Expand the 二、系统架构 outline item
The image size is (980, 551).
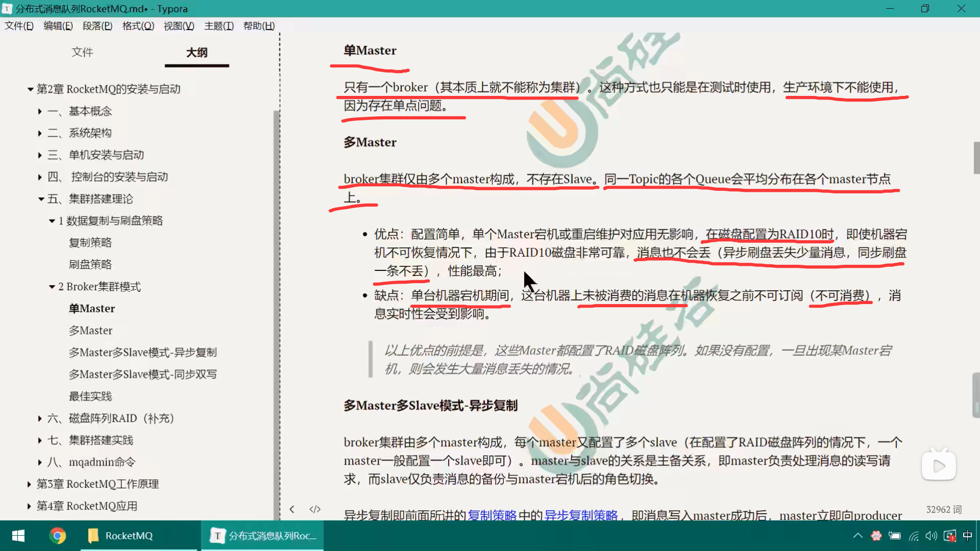tap(40, 133)
